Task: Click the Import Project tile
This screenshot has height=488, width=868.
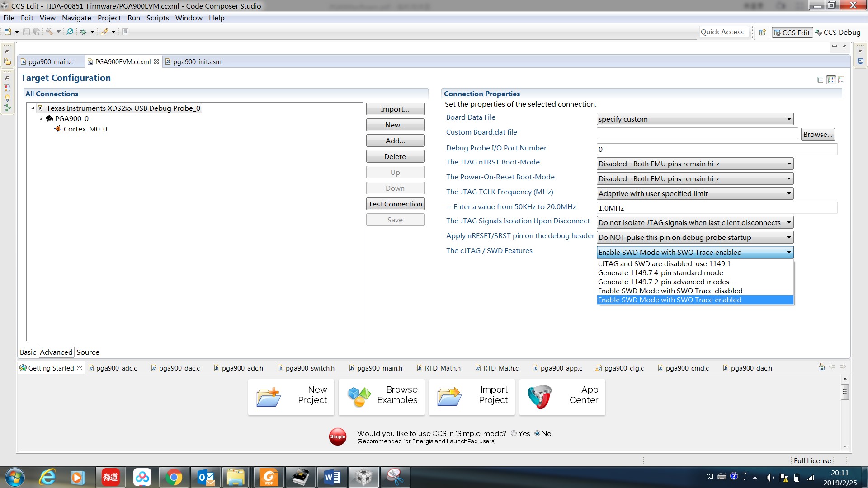Action: pyautogui.click(x=472, y=397)
